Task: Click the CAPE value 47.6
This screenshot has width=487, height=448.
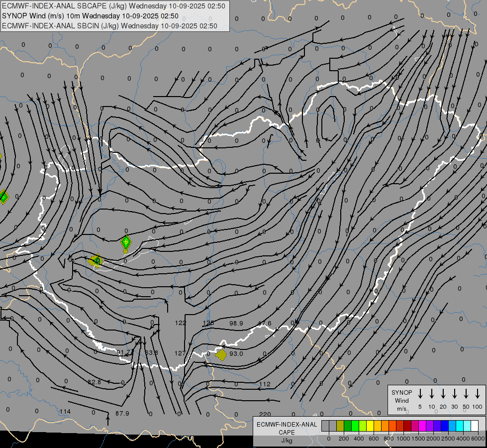Action: [264, 324]
